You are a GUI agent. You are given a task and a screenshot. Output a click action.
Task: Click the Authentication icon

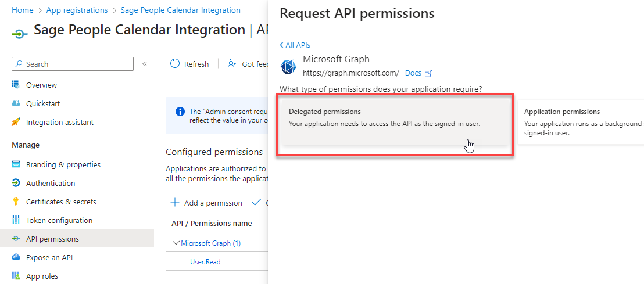tap(16, 183)
